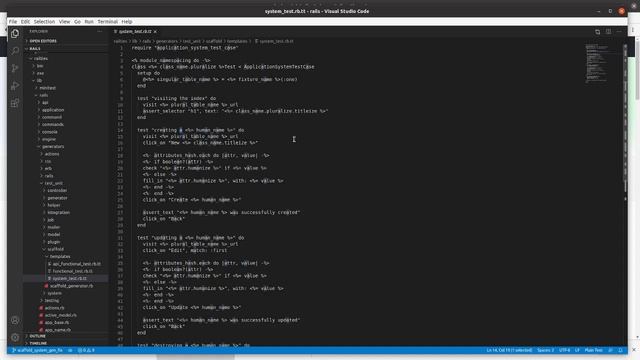Open the Help menu
This screenshot has height=360, width=640.
(127, 22)
